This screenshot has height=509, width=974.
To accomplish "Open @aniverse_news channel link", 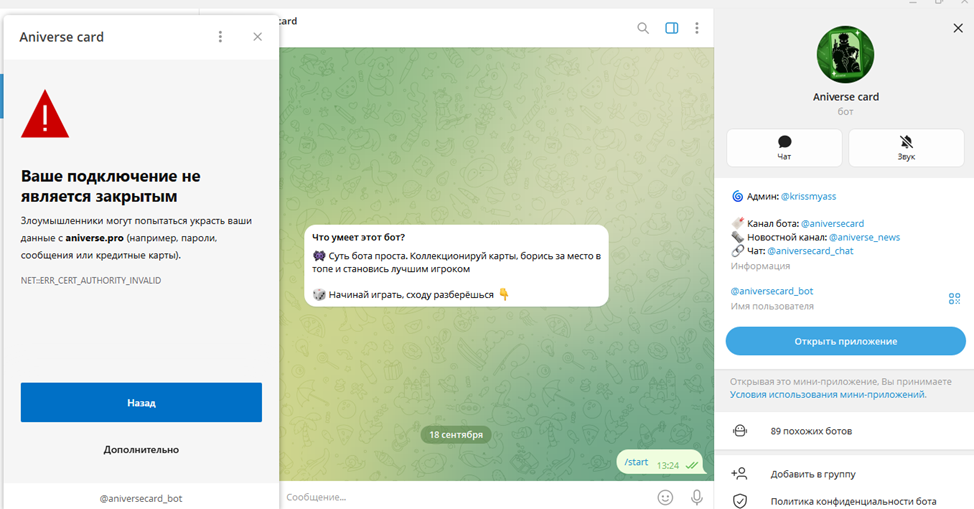I will click(x=864, y=237).
